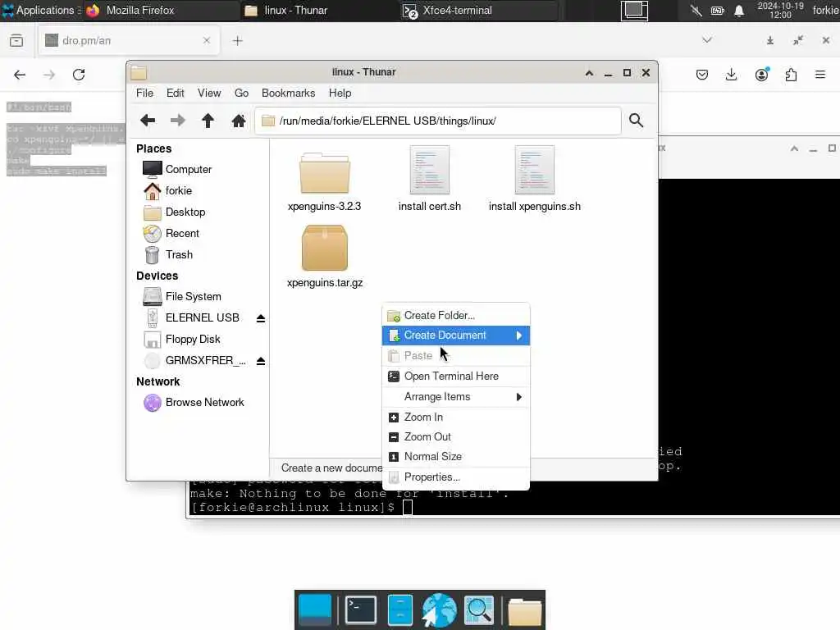Expand Create Document submenu
The width and height of the screenshot is (840, 630).
click(x=456, y=336)
